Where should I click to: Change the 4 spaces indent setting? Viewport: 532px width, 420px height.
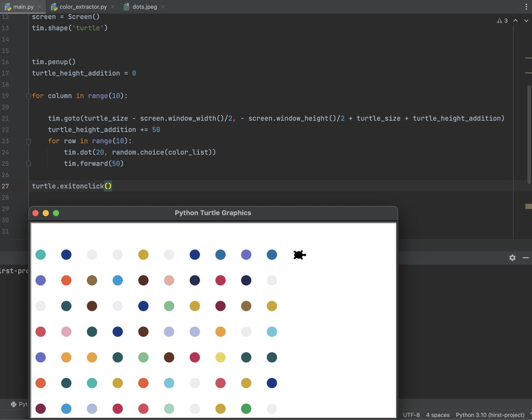438,415
